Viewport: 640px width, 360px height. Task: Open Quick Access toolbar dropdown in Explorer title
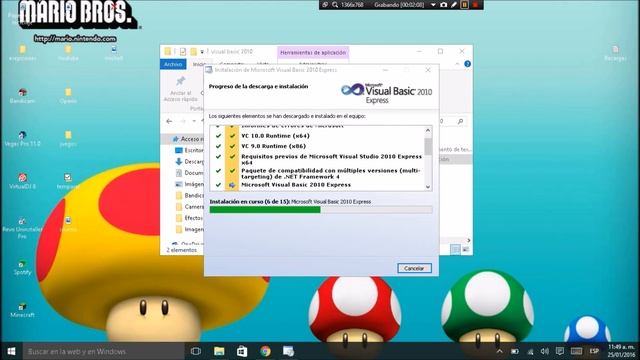(202, 52)
